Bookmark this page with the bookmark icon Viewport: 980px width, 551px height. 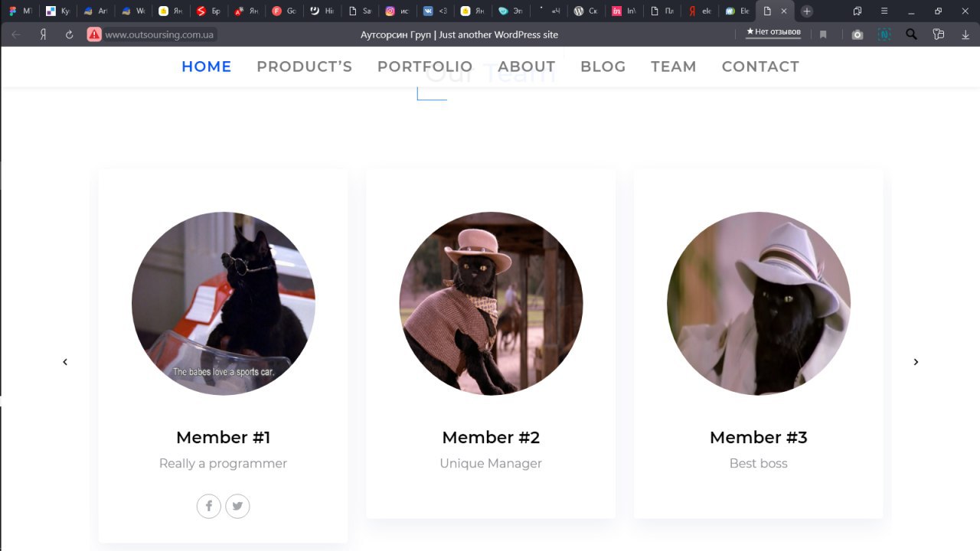pos(823,34)
